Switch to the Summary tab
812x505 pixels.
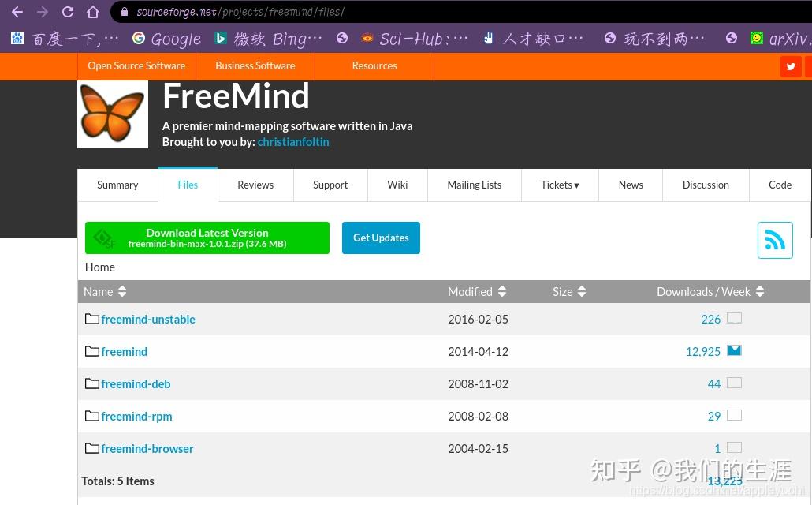tap(117, 185)
